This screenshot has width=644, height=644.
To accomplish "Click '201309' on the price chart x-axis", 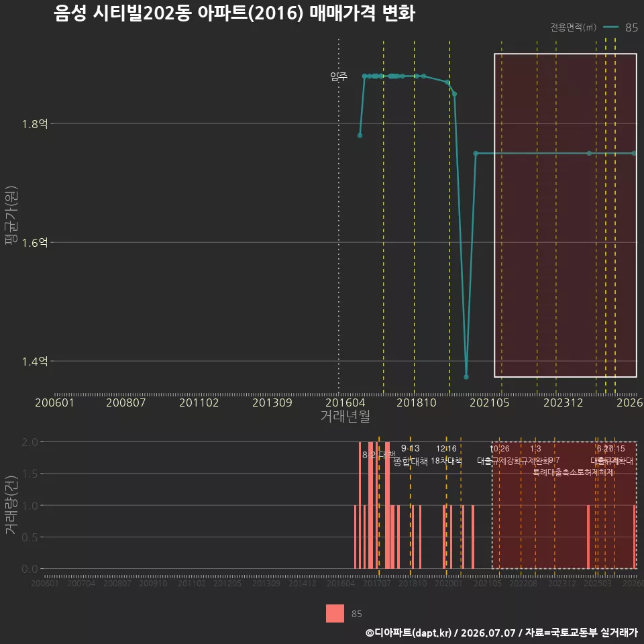I will (272, 402).
